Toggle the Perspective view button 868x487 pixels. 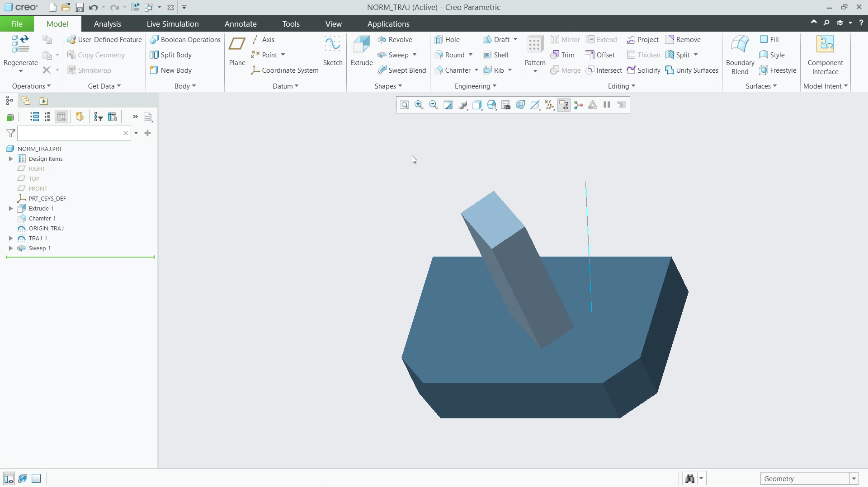tap(520, 105)
